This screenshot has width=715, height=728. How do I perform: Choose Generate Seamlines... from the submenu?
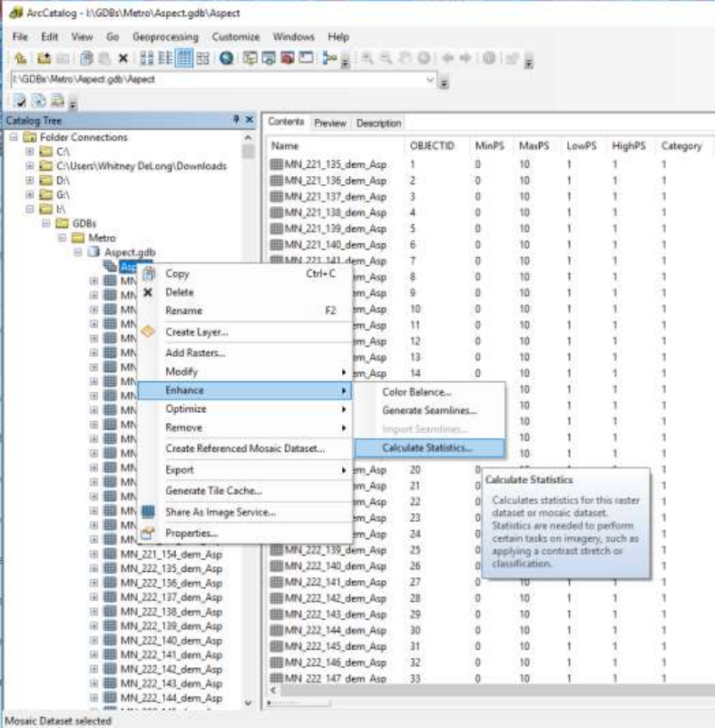430,410
